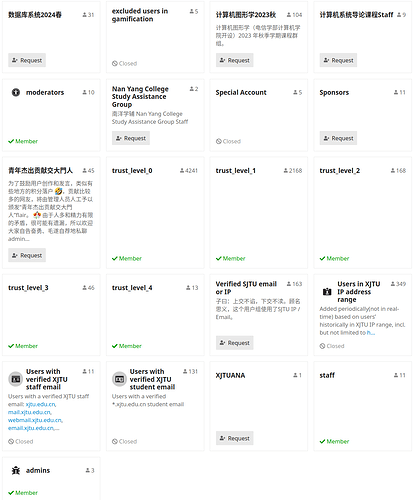The image size is (414, 500).
Task: Click the trust_level_1 member count icon
Action: [x=286, y=171]
